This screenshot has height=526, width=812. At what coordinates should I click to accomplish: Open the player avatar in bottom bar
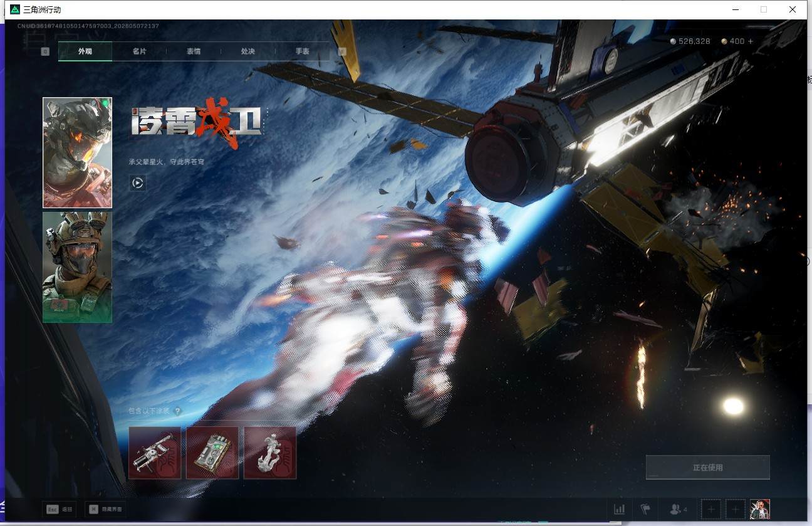(760, 509)
